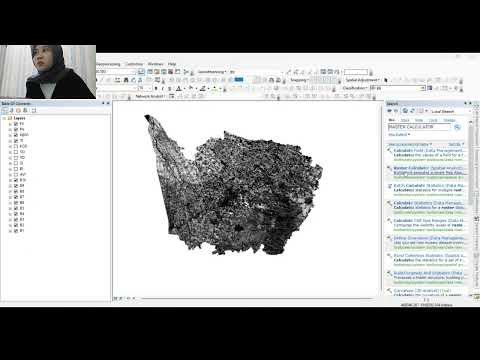Open Table Of Contents Options icon
Image resolution: width=480 pixels, height=360 pixels.
(x=34, y=110)
